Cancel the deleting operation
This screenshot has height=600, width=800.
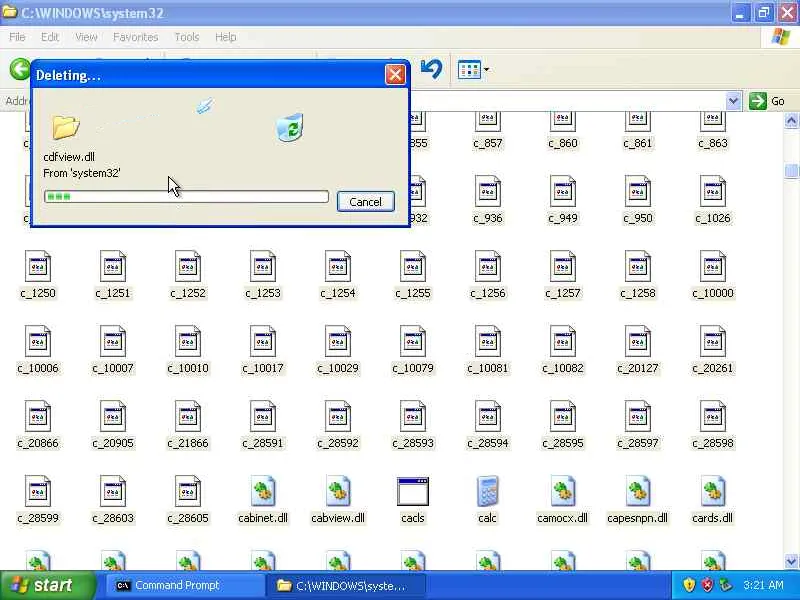[365, 202]
